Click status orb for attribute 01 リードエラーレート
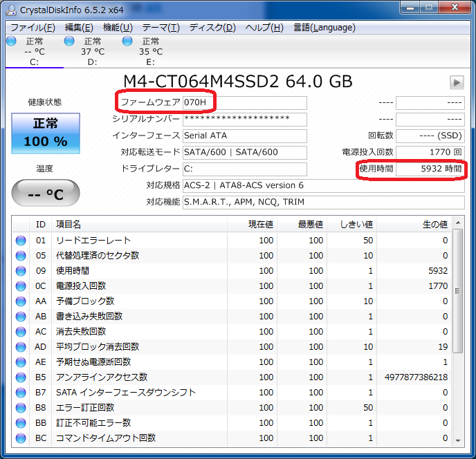Viewport: 476px width, 459px height. (21, 241)
